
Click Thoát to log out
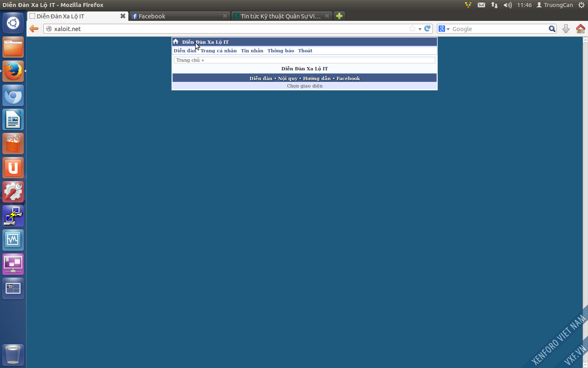(305, 51)
